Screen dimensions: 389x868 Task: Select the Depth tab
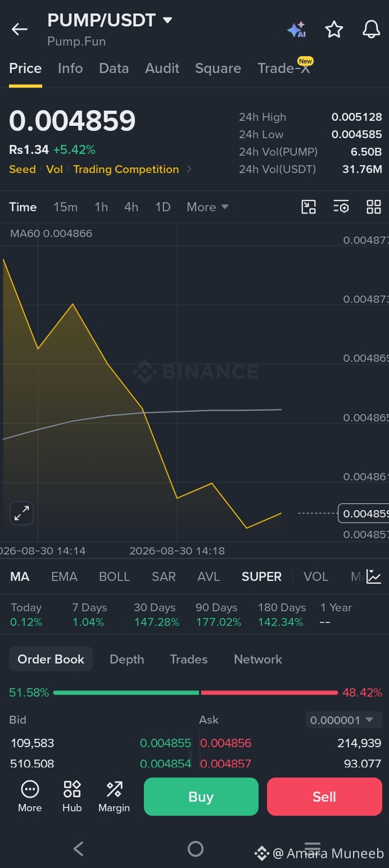click(127, 659)
